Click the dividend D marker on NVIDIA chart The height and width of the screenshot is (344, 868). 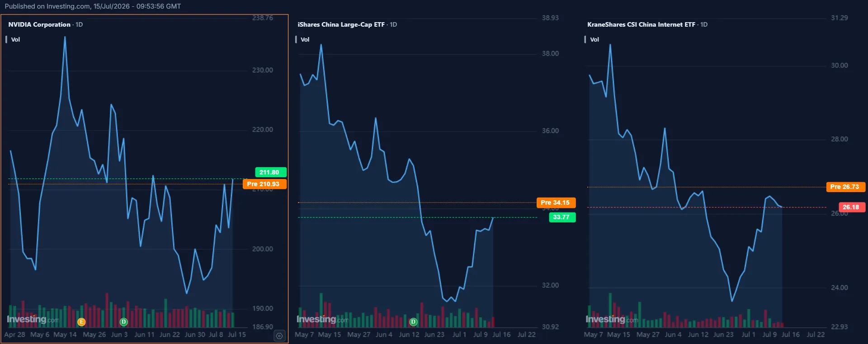coord(123,322)
